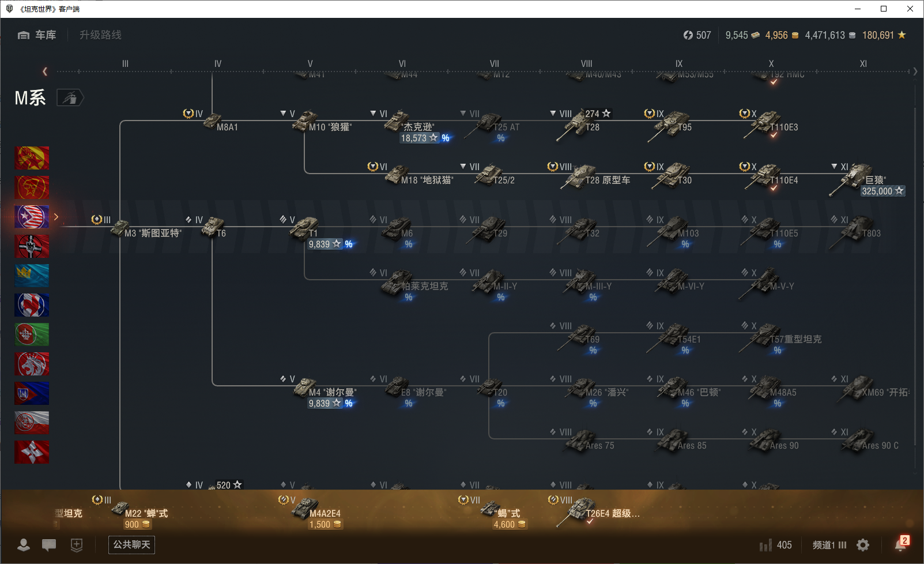The height and width of the screenshot is (564, 924).
Task: Switch to the 车库 garage tab
Action: (x=37, y=35)
